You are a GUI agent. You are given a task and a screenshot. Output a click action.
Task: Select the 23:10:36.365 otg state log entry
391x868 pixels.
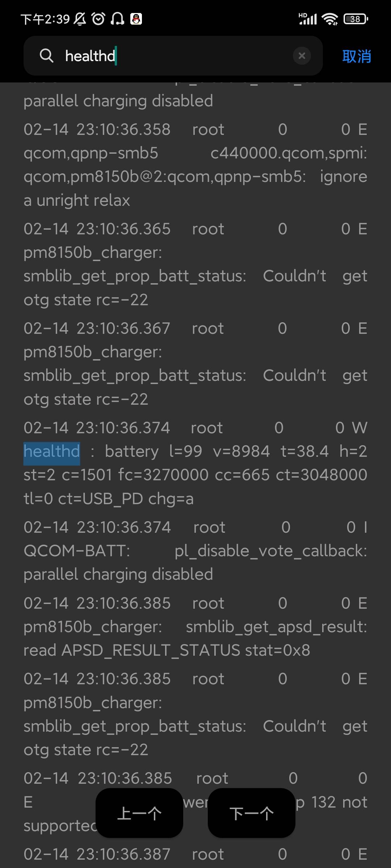(195, 264)
